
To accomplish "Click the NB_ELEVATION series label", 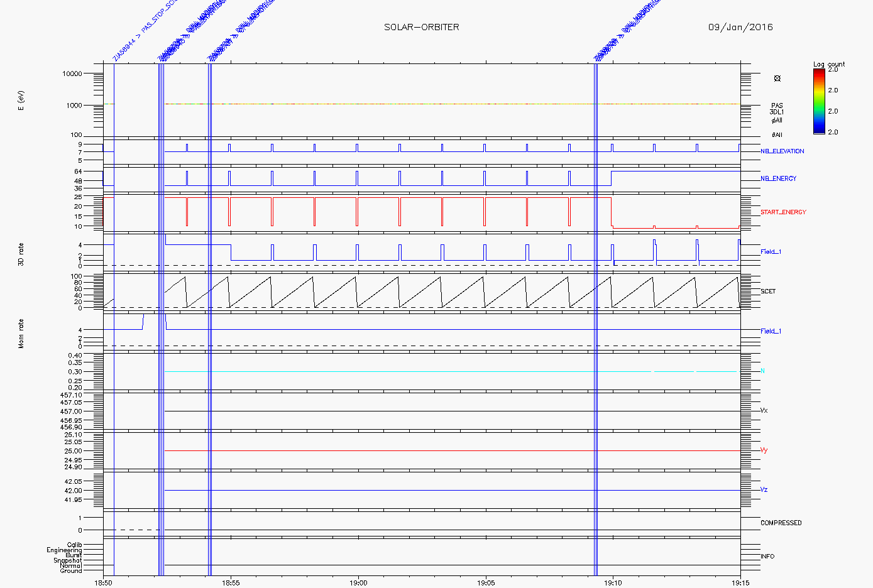I will point(782,151).
